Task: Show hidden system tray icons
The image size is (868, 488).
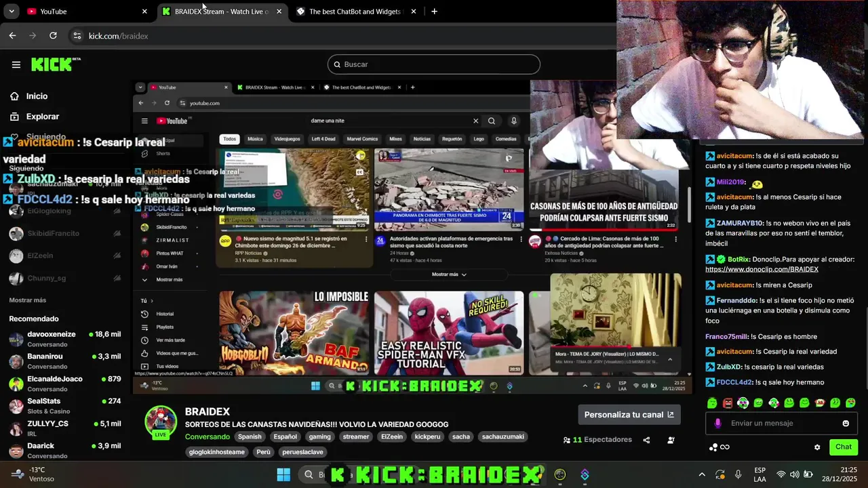Action: tap(702, 474)
